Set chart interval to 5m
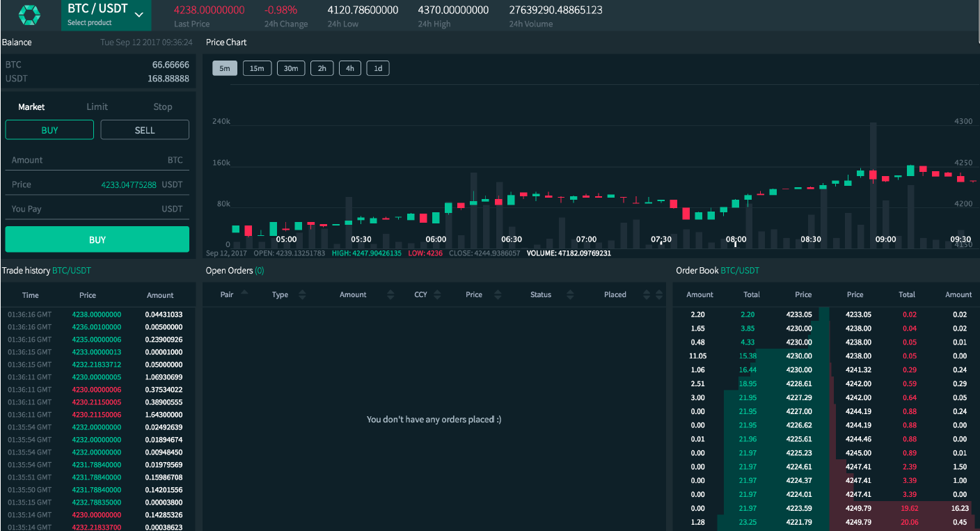Screen dimensions: 980x531 coord(225,68)
